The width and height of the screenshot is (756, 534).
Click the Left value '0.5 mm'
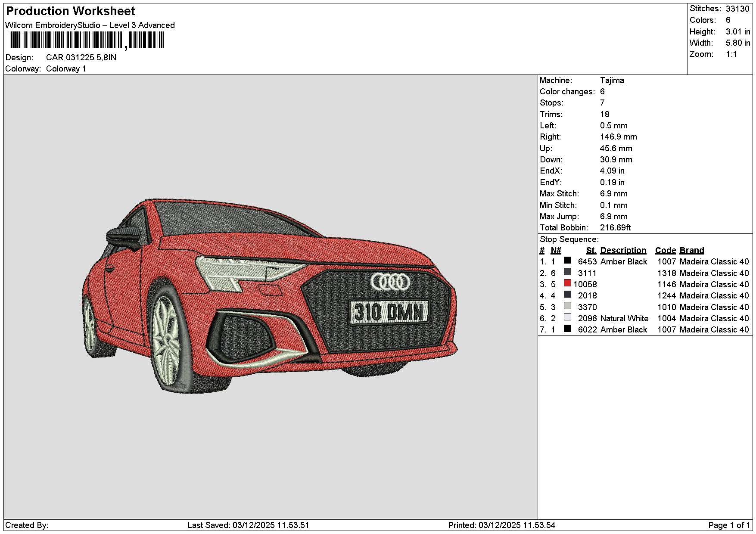613,125
